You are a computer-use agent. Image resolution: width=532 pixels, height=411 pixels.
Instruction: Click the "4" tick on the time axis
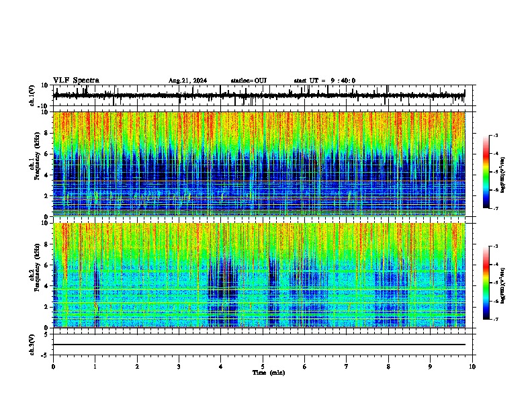point(221,367)
